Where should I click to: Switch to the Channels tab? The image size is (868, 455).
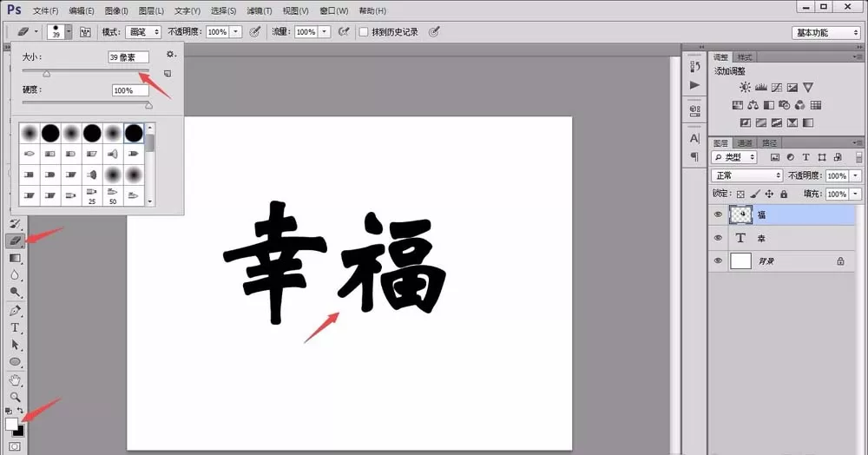click(x=745, y=142)
